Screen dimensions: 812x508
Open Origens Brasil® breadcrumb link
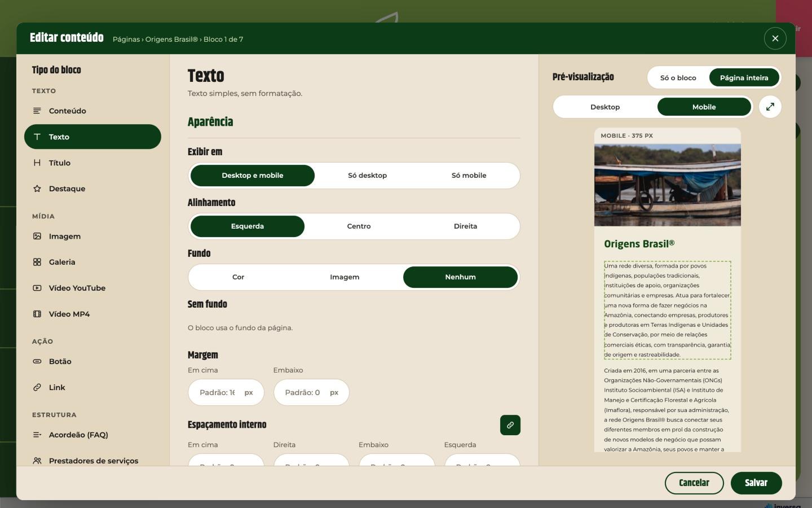tap(172, 40)
